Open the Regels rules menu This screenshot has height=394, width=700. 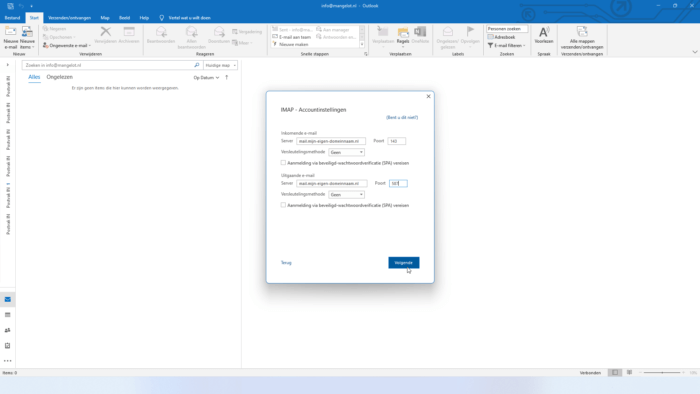[403, 36]
